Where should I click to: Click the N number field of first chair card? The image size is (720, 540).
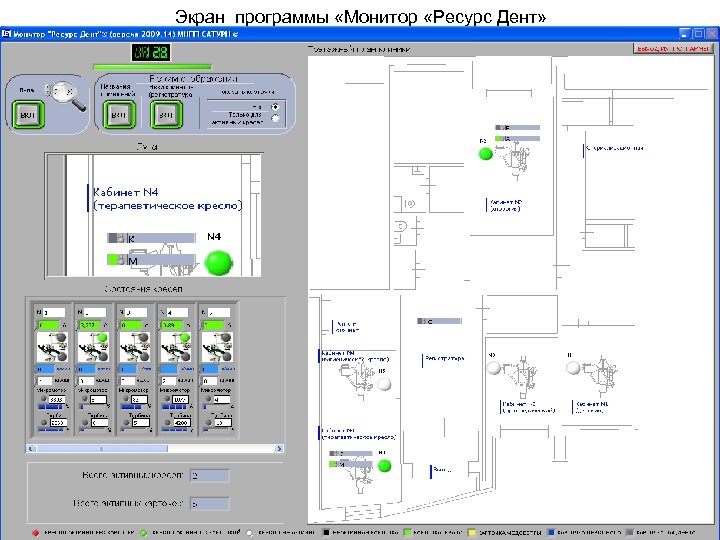pyautogui.click(x=54, y=312)
